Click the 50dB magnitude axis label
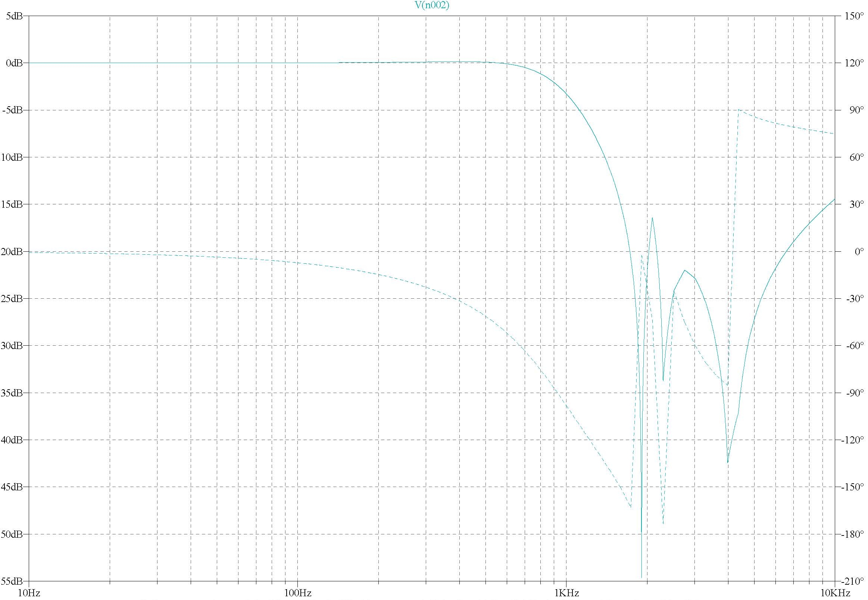Image resolution: width=868 pixels, height=600 pixels. pos(11,535)
